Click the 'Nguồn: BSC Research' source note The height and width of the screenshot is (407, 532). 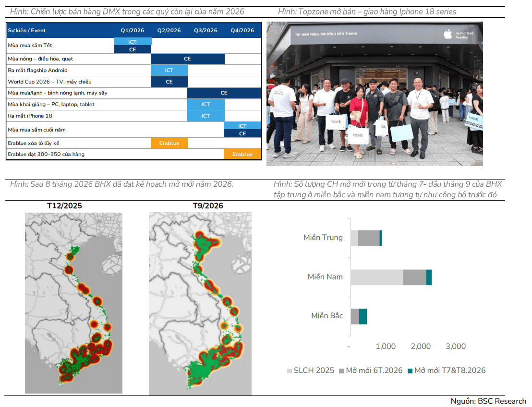[488, 401]
